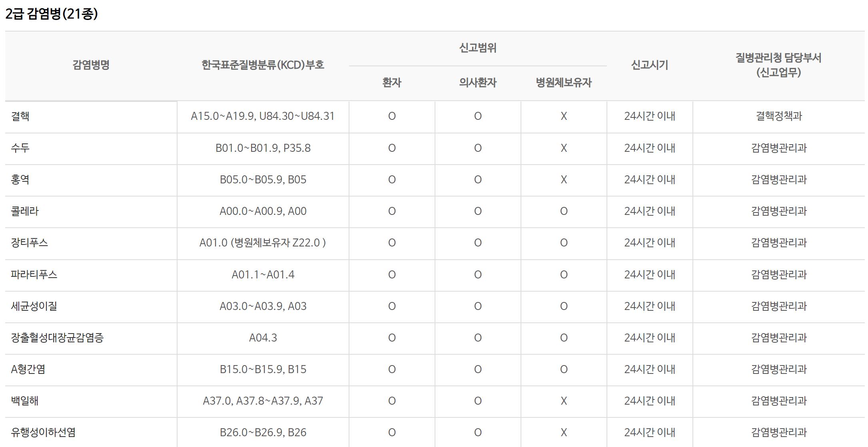
Task: Select the 장티푸스 row label
Action: tap(30, 242)
